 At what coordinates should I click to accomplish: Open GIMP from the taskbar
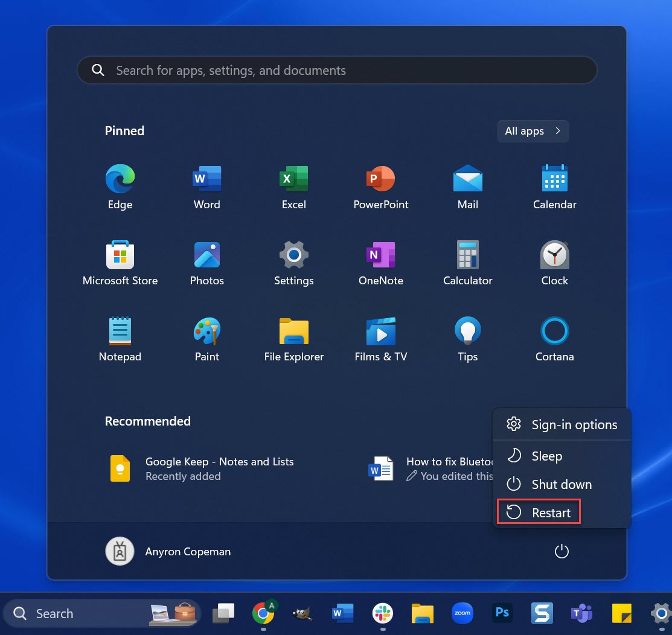[302, 613]
